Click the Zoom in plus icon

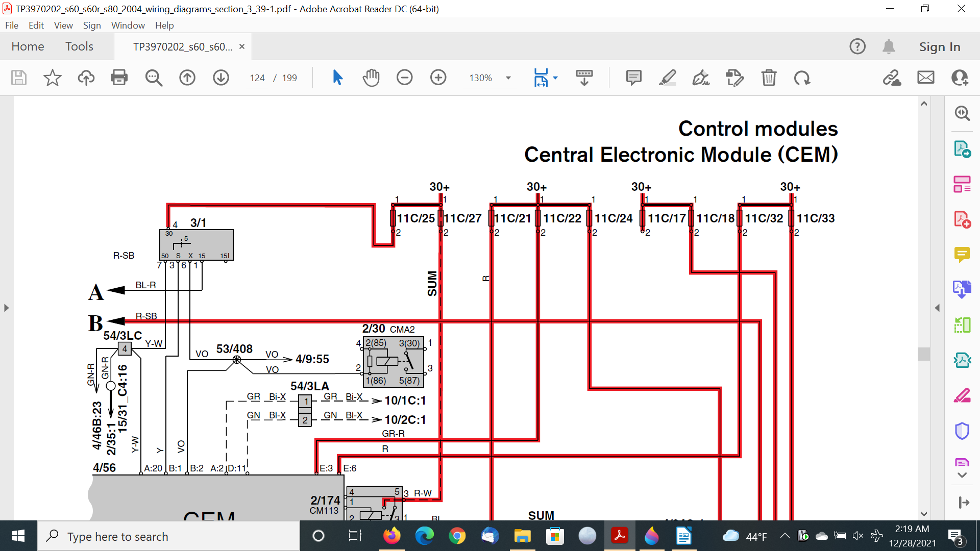(x=438, y=78)
